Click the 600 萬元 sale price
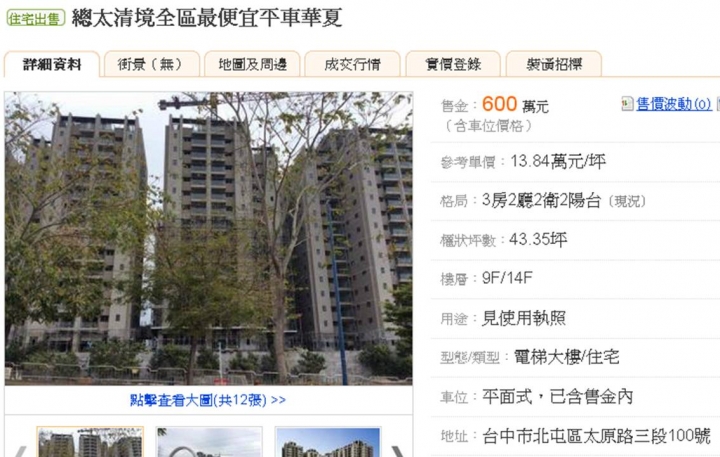 point(515,104)
